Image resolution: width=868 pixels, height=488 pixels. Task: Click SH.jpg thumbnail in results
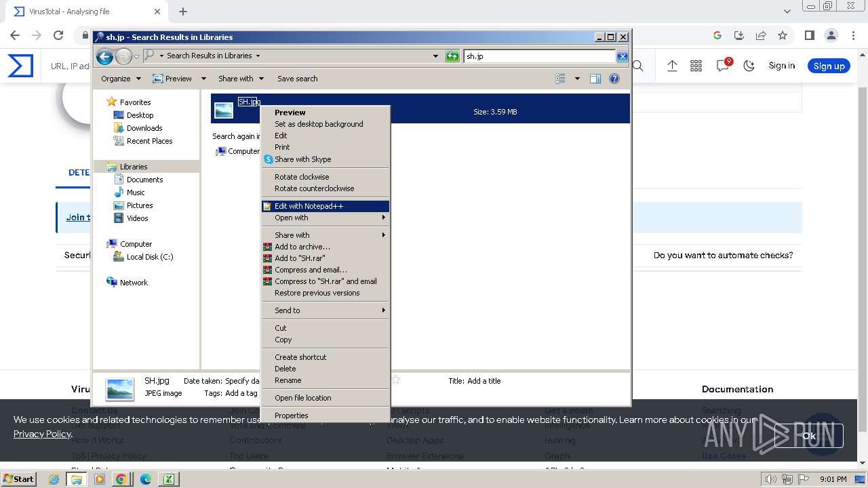click(x=224, y=110)
